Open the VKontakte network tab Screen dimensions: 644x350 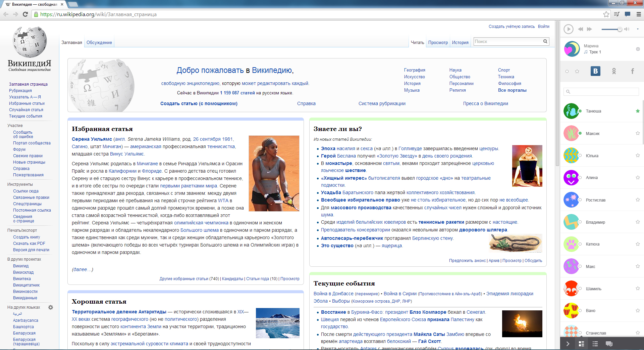tap(595, 71)
